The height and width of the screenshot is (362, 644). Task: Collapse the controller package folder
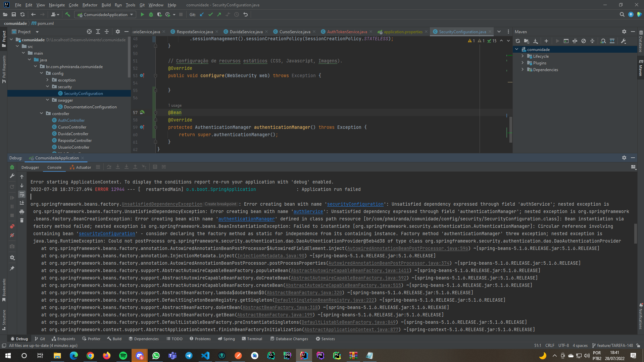pos(42,113)
